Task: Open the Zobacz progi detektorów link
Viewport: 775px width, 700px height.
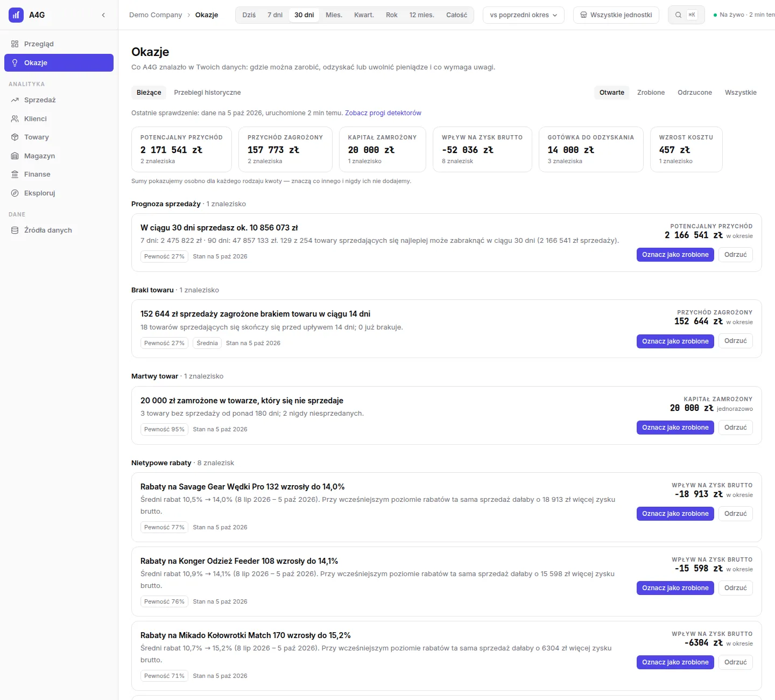Action: (383, 113)
